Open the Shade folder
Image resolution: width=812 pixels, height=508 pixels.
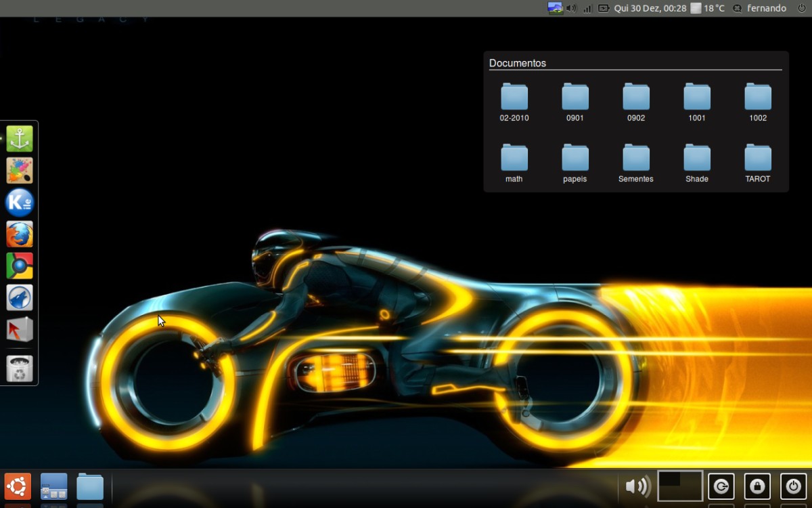pos(697,163)
